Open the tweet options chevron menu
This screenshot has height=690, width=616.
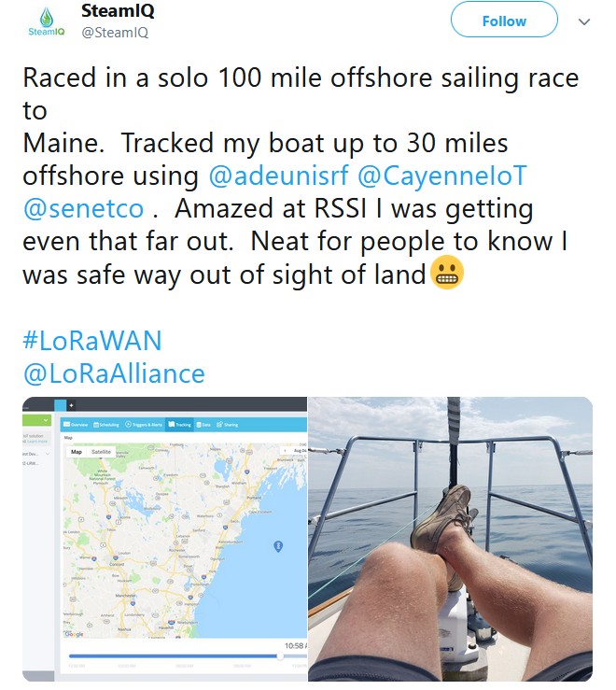click(584, 21)
